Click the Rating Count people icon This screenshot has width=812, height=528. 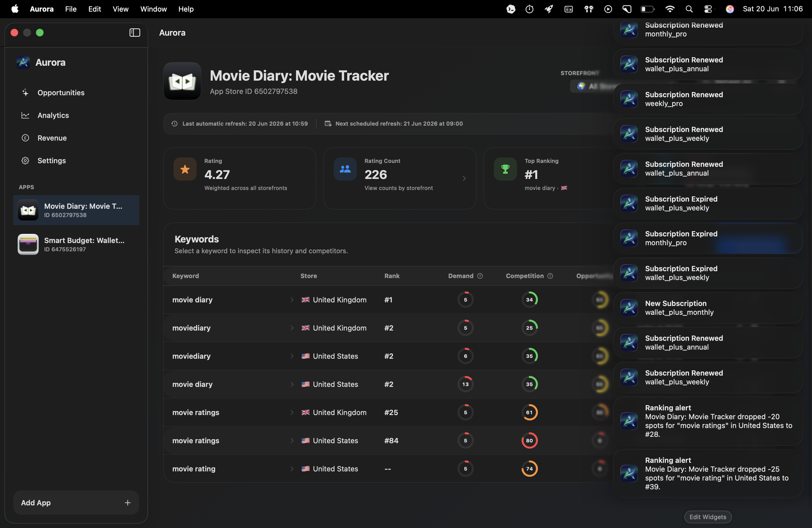(345, 169)
